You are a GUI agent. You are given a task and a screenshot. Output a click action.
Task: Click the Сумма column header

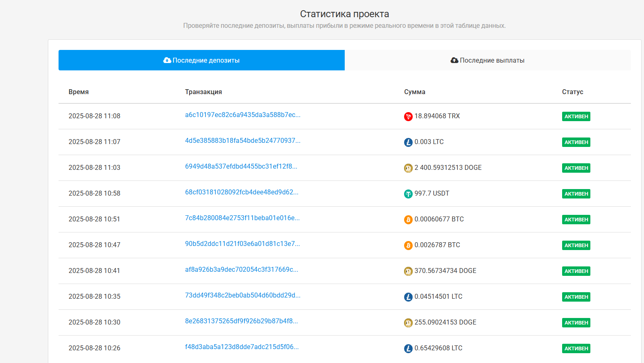414,92
